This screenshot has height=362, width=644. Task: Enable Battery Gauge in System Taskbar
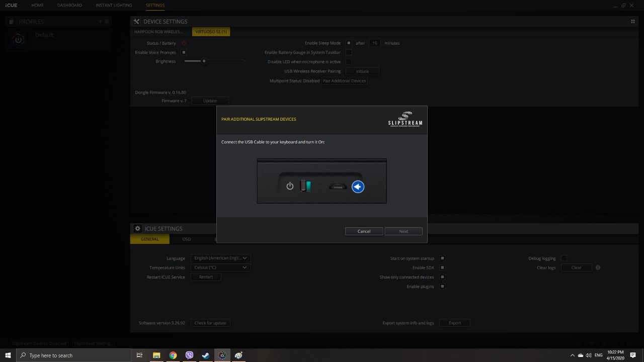pyautogui.click(x=348, y=52)
